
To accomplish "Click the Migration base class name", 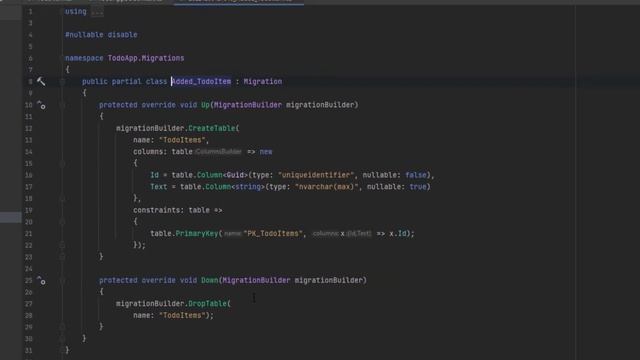I will pyautogui.click(x=262, y=81).
